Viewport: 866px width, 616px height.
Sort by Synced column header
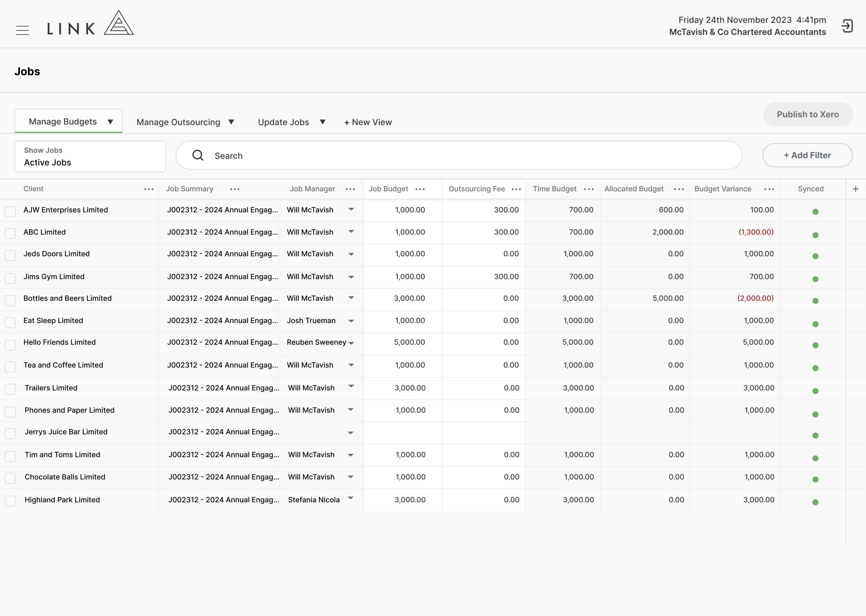[811, 189]
